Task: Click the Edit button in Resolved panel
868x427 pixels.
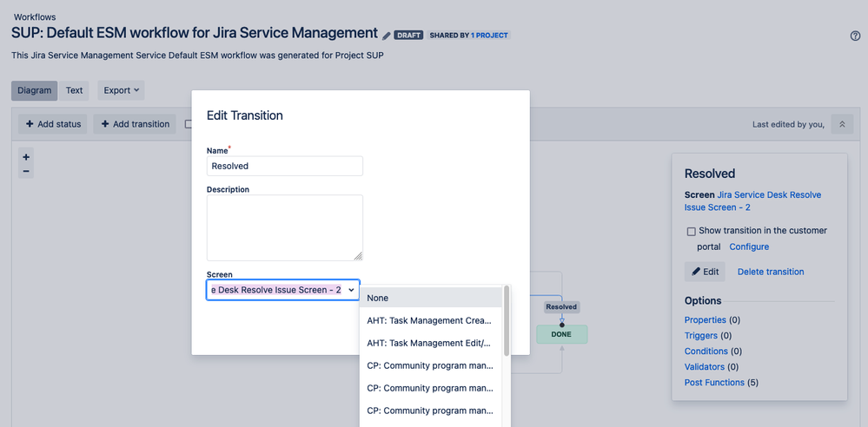Action: tap(705, 272)
